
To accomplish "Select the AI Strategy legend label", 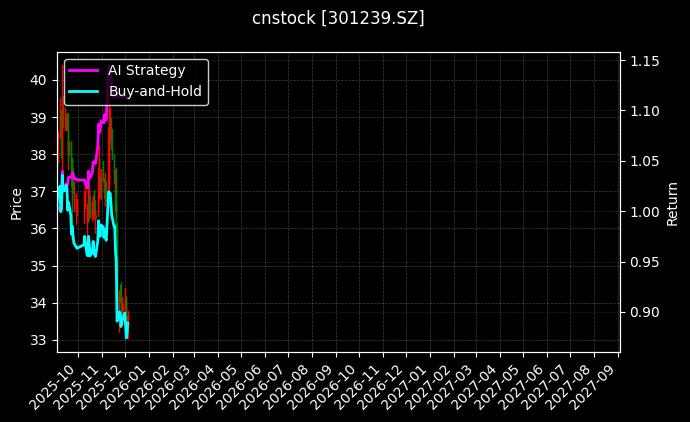I will pyautogui.click(x=146, y=71).
